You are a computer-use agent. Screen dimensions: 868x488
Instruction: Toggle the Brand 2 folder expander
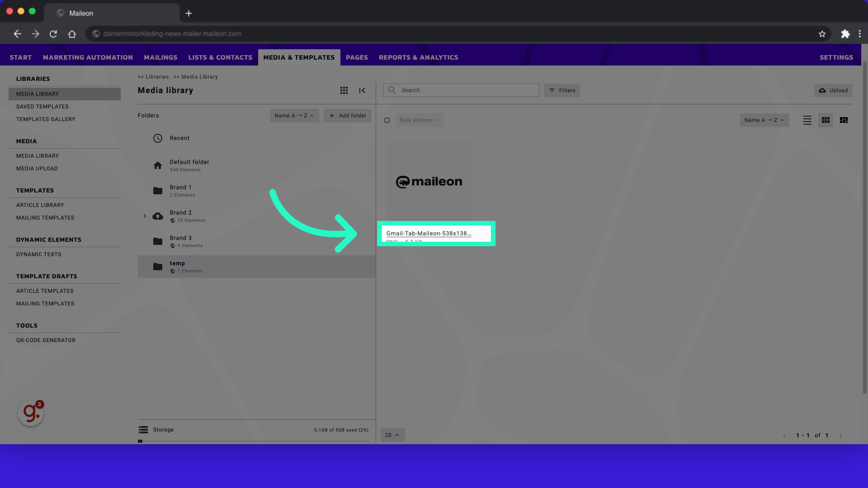145,216
